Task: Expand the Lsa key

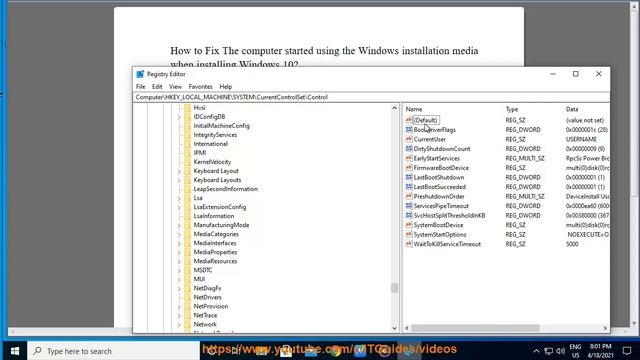Action: (179, 198)
